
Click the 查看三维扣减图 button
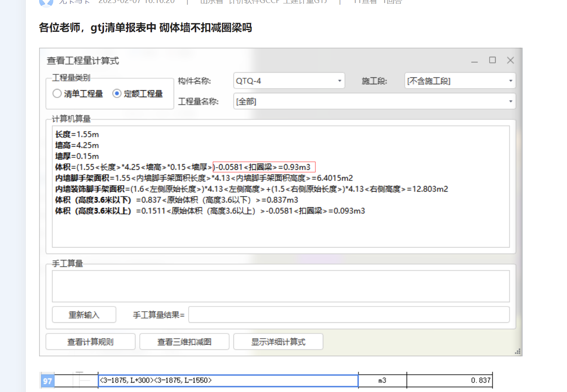pos(184,342)
